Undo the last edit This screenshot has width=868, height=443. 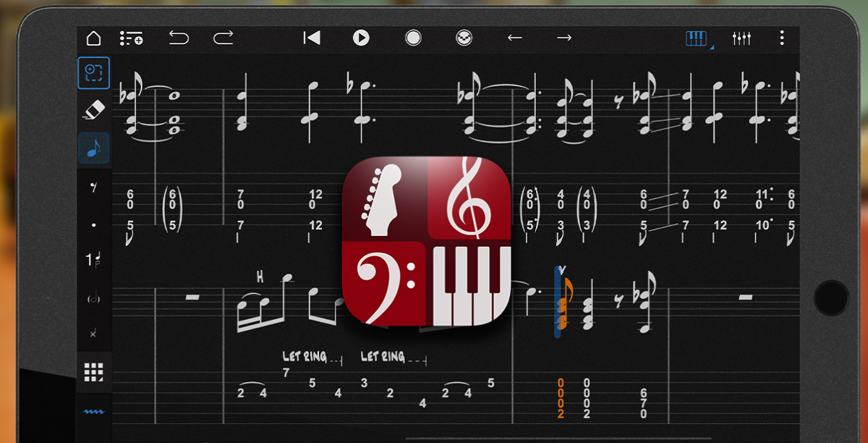point(179,38)
